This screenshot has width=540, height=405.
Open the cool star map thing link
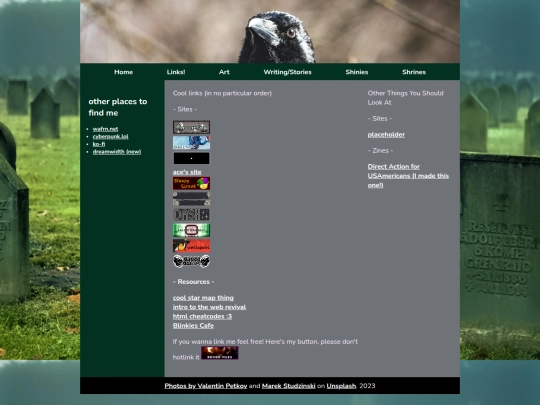coord(203,298)
